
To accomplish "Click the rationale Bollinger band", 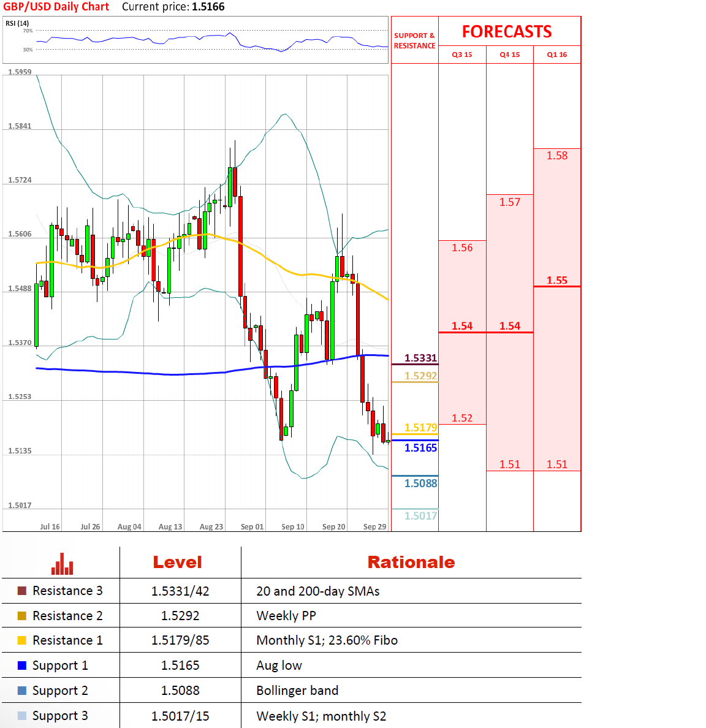I will point(297,691).
